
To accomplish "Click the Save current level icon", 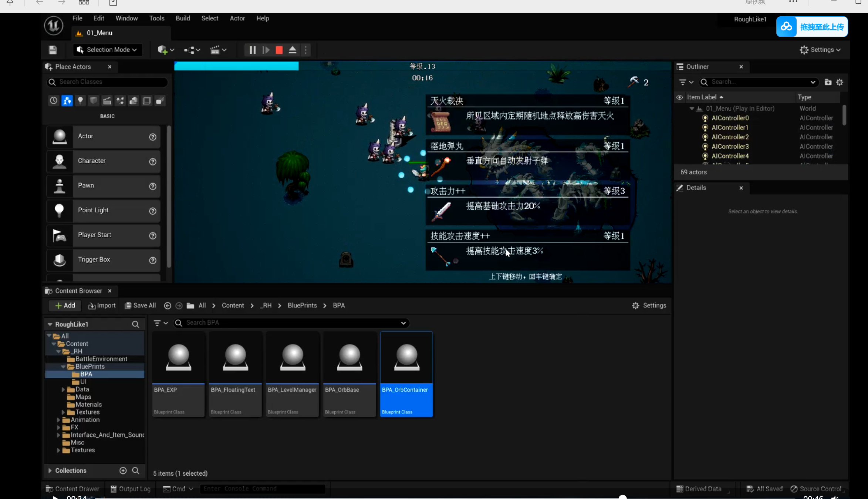I will point(53,50).
